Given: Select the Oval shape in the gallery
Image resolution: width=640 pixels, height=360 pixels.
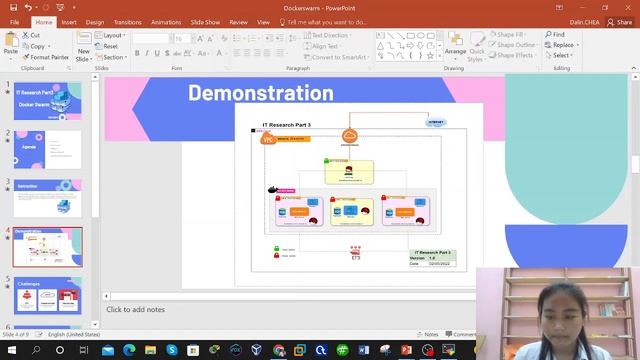Looking at the screenshot, I should [421, 36].
